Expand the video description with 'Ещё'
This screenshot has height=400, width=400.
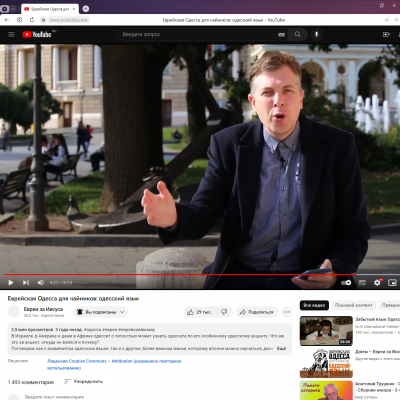tap(281, 348)
